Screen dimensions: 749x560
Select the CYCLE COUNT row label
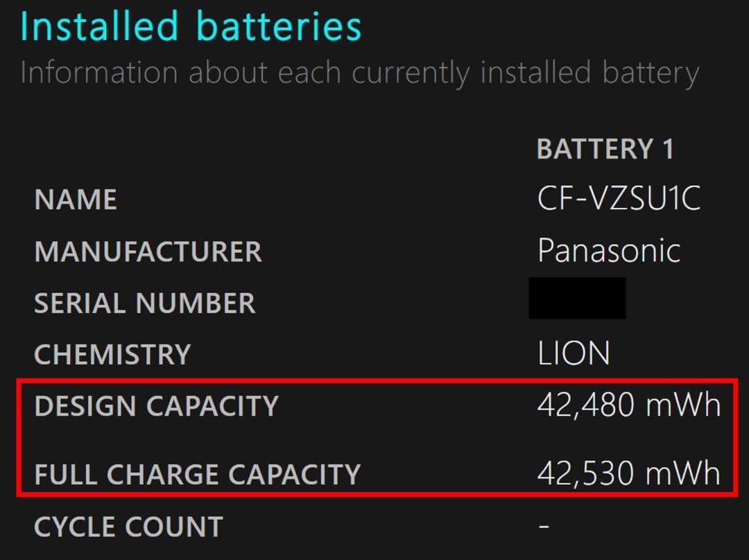(x=128, y=527)
